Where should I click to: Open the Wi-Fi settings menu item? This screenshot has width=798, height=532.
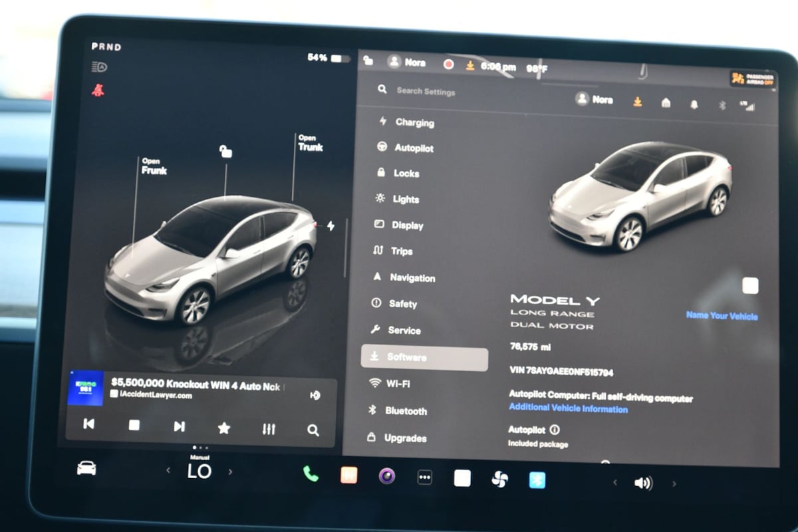click(x=398, y=384)
